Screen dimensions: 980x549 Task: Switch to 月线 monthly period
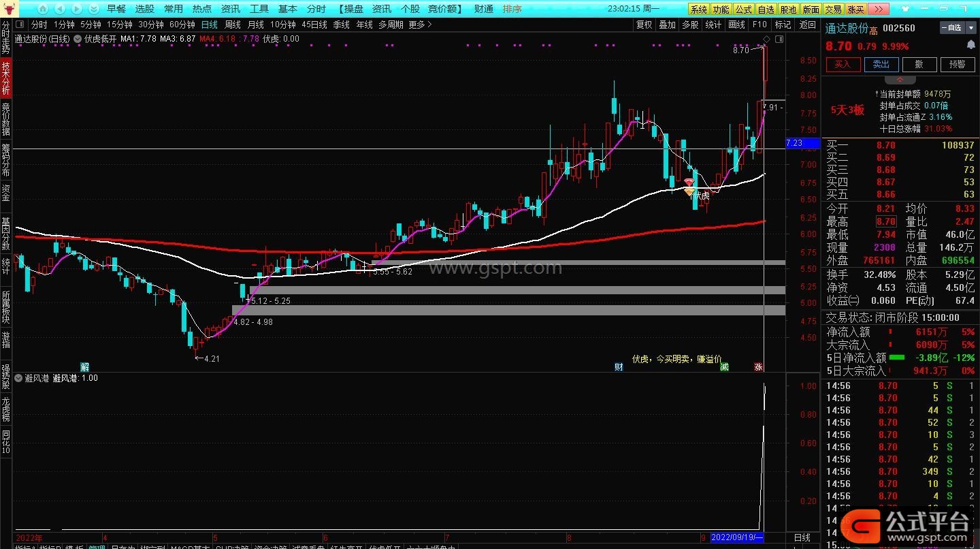[255, 25]
